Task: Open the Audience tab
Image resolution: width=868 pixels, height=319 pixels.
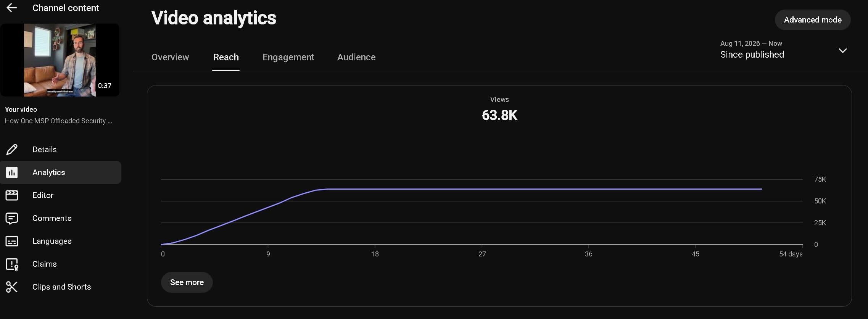Action: click(356, 57)
